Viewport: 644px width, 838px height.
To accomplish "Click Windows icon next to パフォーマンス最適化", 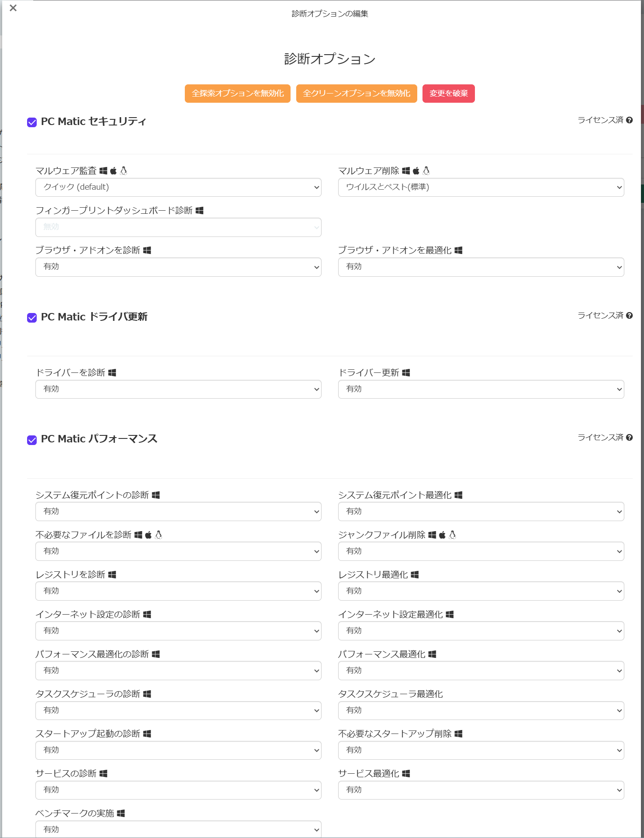I will pos(433,654).
